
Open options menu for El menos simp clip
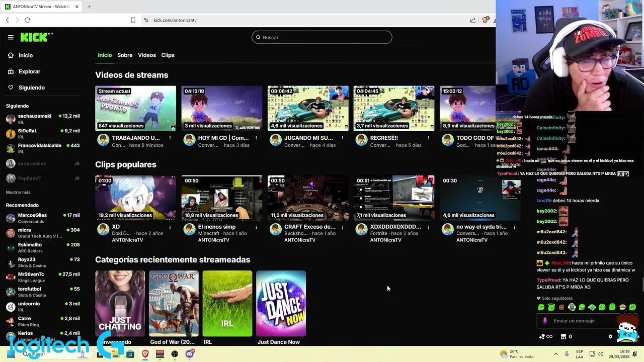pos(256,227)
